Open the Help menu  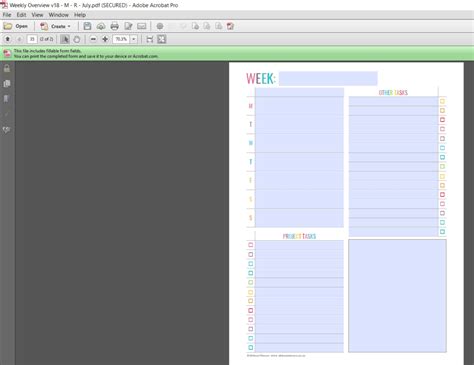pos(80,15)
